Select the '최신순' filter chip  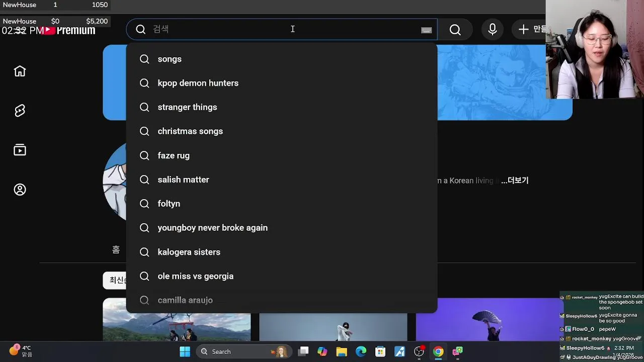115,280
